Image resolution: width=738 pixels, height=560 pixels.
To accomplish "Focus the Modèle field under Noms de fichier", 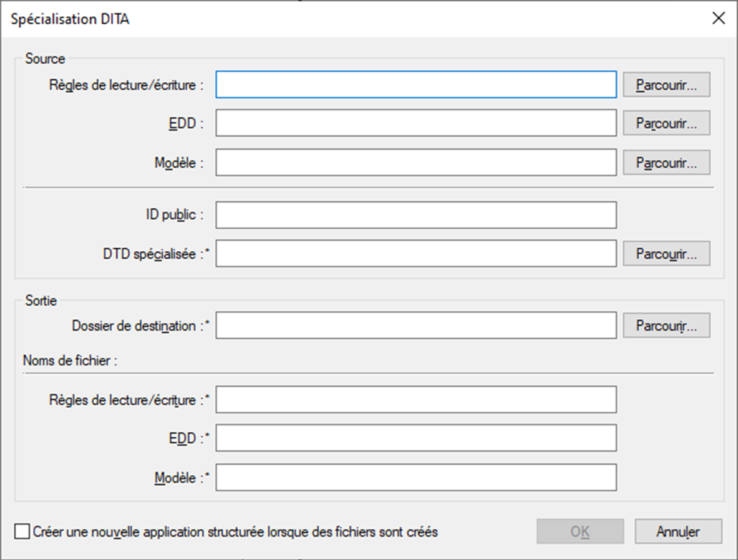I will (416, 478).
